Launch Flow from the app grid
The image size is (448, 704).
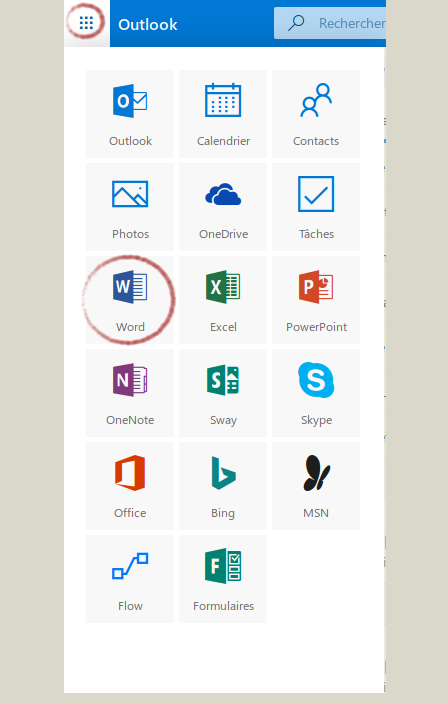click(x=130, y=578)
